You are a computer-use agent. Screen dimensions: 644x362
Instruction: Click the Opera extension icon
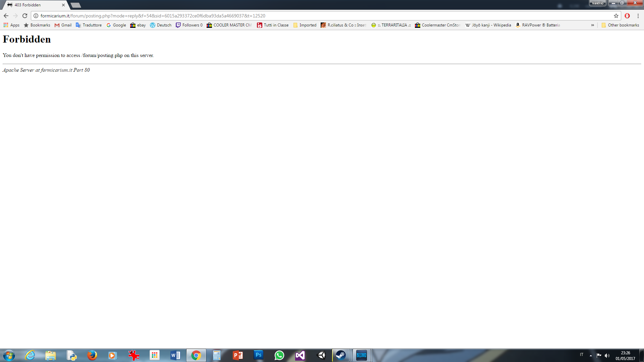pos(627,16)
